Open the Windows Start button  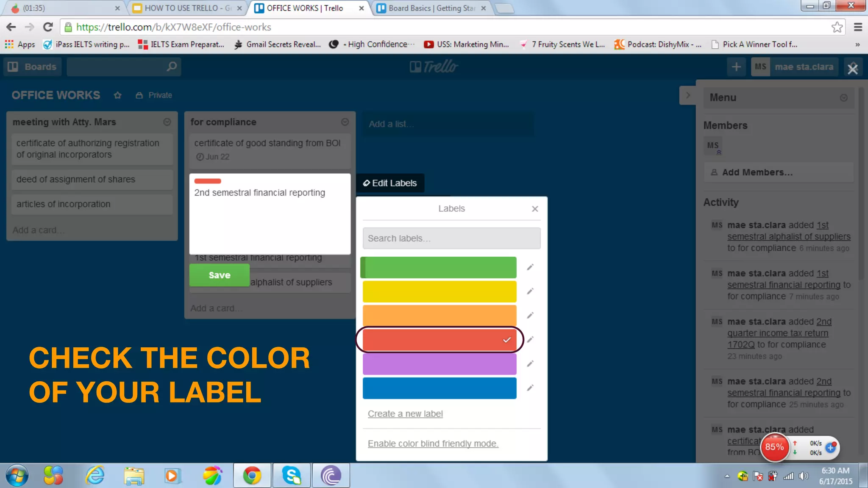17,475
